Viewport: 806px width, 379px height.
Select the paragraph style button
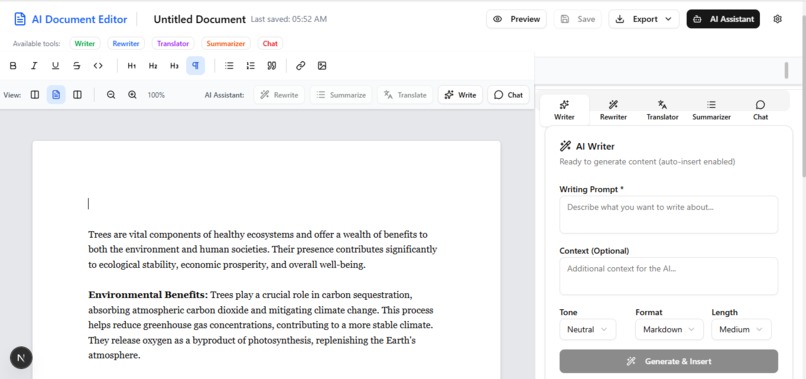[x=195, y=66]
